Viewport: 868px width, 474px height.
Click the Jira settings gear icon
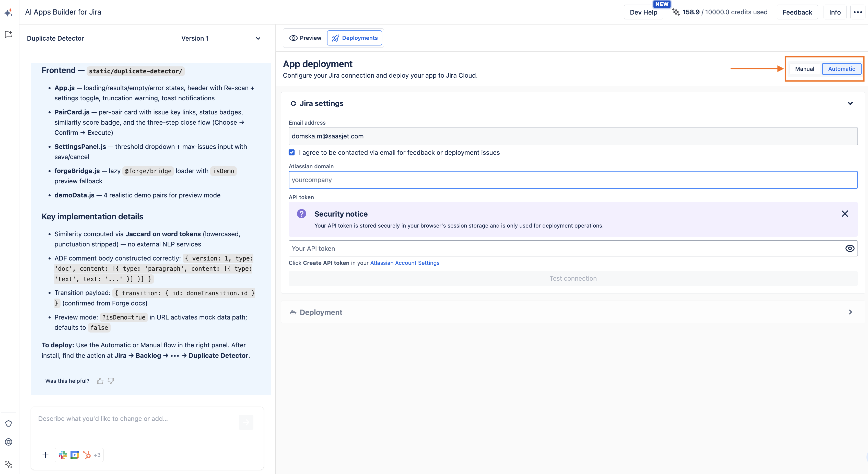coord(293,103)
